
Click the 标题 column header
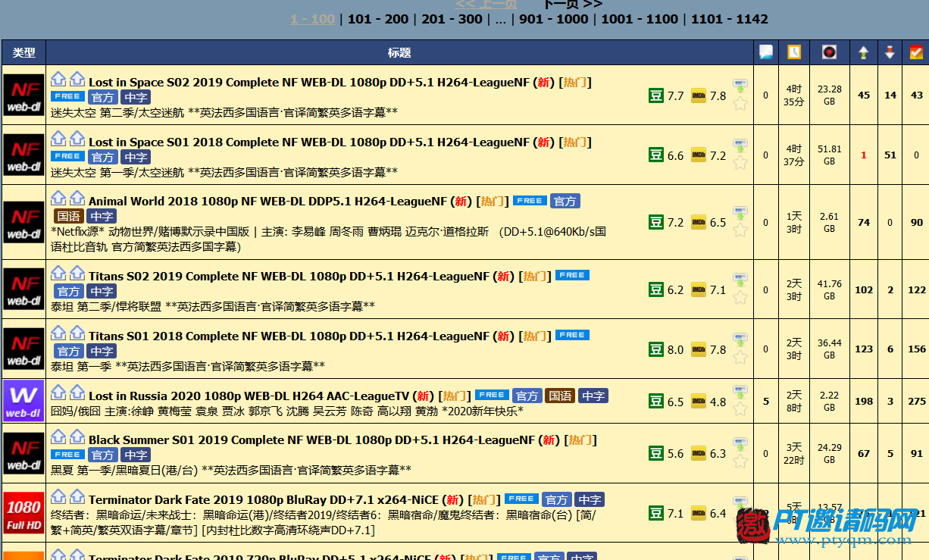(399, 52)
